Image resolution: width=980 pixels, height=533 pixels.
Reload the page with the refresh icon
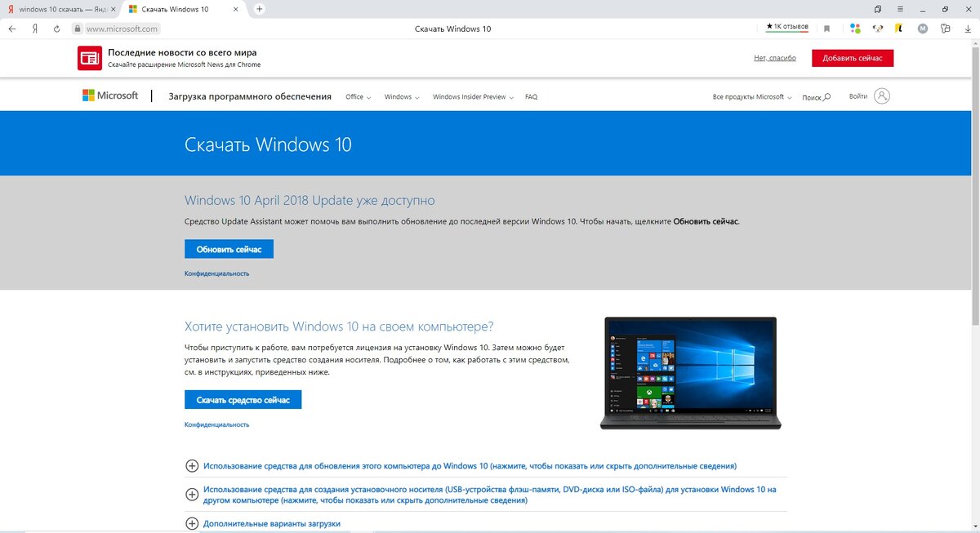point(56,29)
